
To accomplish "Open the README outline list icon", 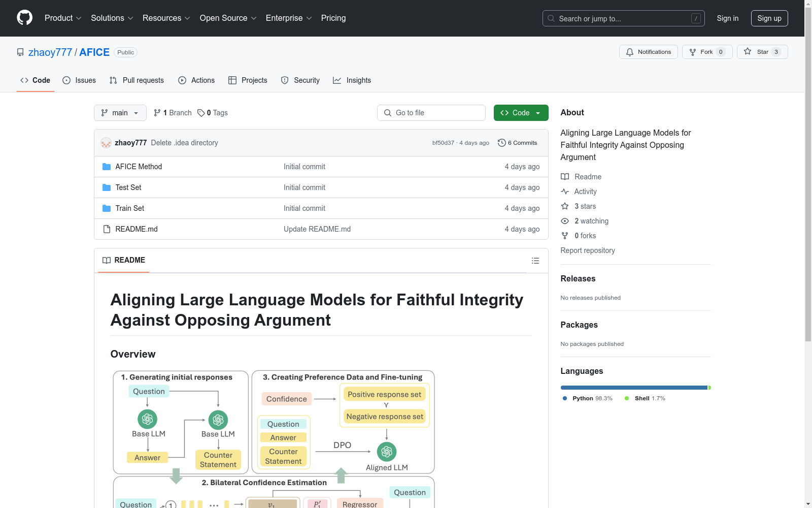I will pyautogui.click(x=535, y=261).
